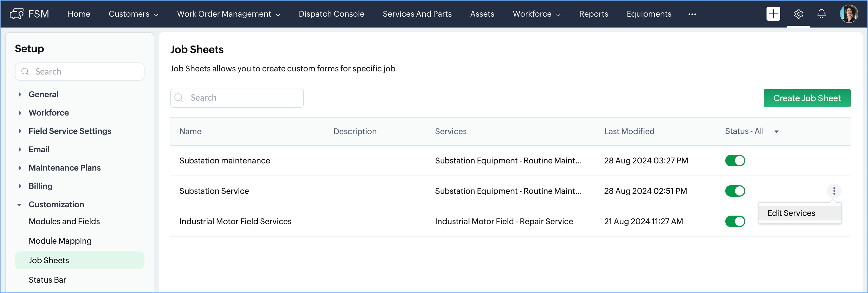Expand the General section in Setup

click(x=20, y=94)
